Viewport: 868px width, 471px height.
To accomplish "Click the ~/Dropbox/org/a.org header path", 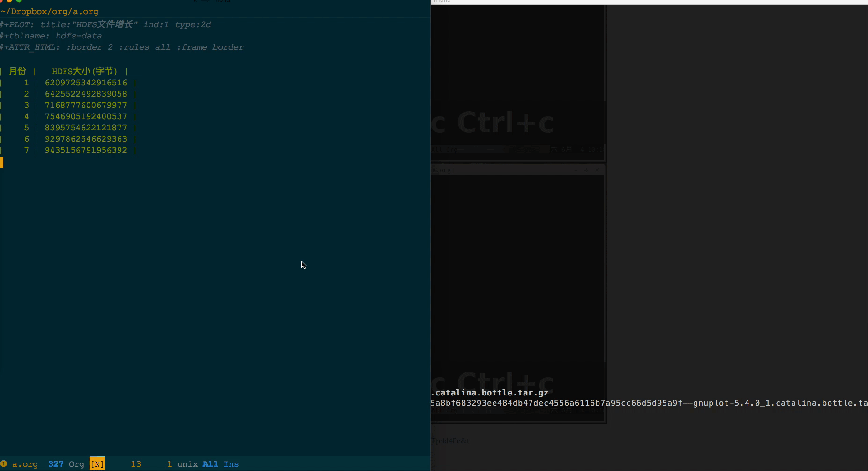I will pos(50,11).
